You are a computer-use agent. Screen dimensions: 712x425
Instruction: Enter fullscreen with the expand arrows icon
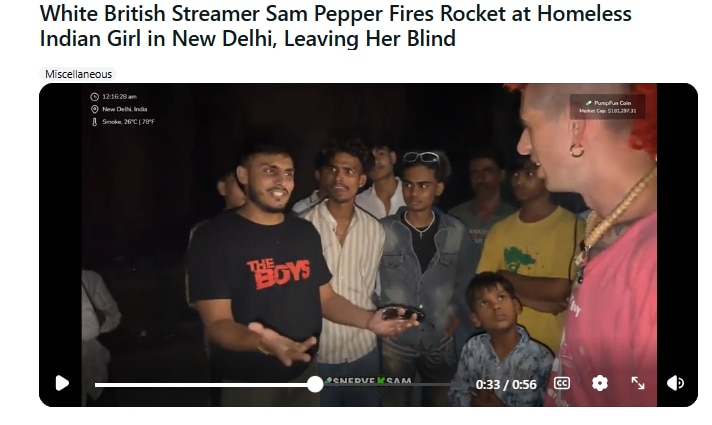(638, 383)
